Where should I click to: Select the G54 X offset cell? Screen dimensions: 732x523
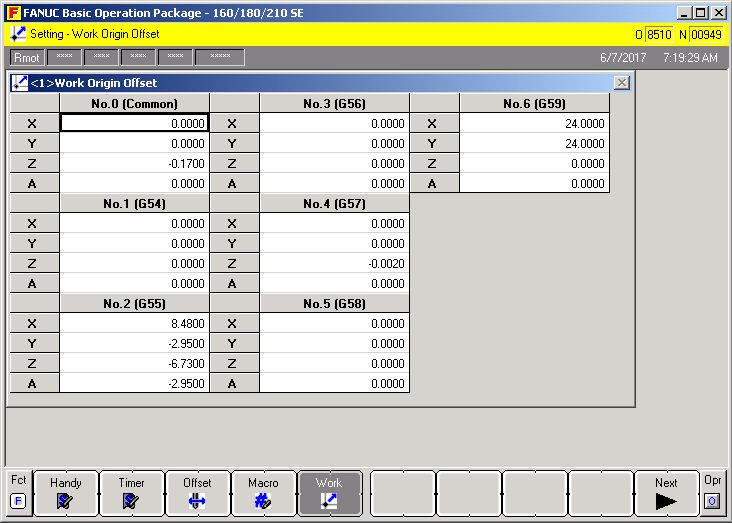coord(134,224)
